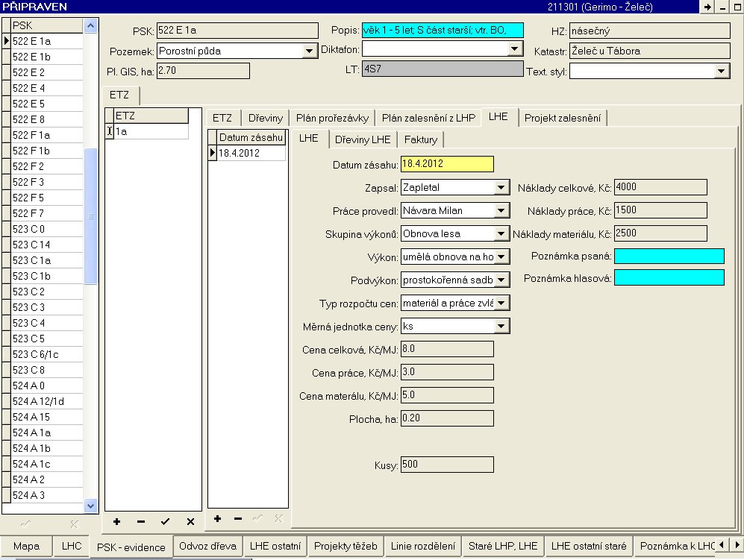This screenshot has width=744, height=560.
Task: Expand the Skupina výkonů dropdown
Action: pyautogui.click(x=501, y=233)
